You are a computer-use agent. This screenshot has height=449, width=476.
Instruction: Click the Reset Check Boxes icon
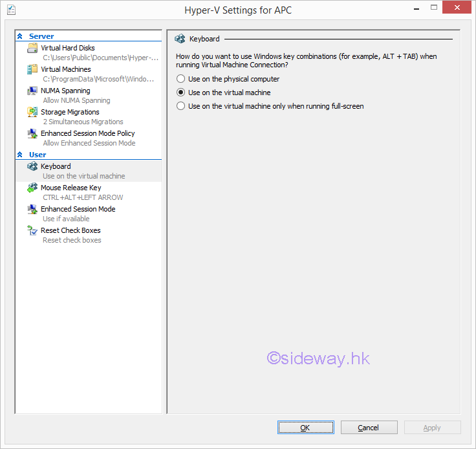[32, 231]
